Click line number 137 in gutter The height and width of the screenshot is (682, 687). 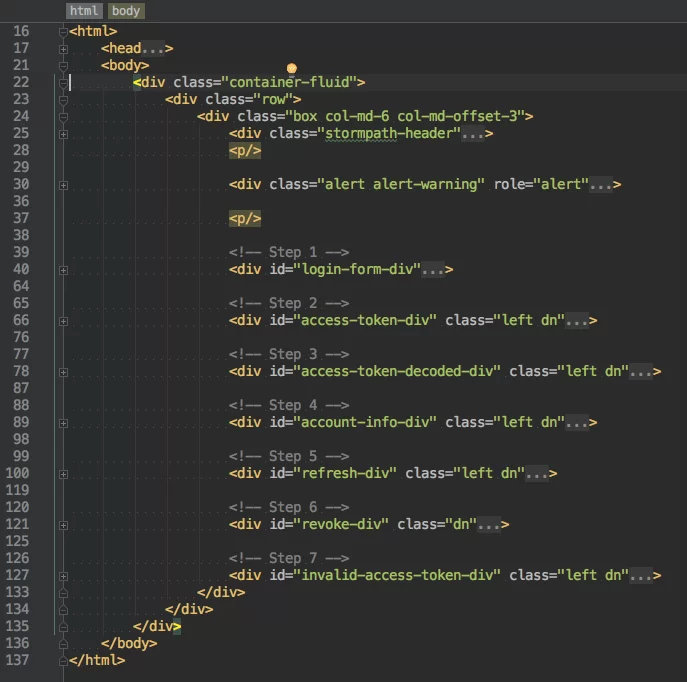click(18, 660)
